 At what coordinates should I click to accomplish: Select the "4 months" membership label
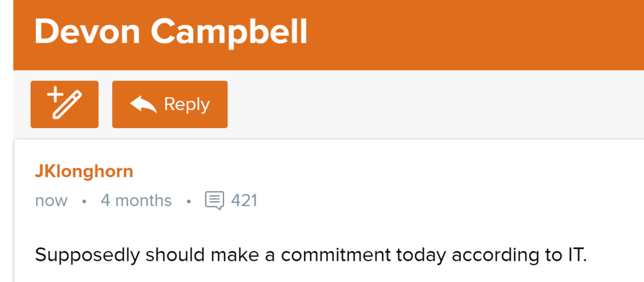[136, 200]
